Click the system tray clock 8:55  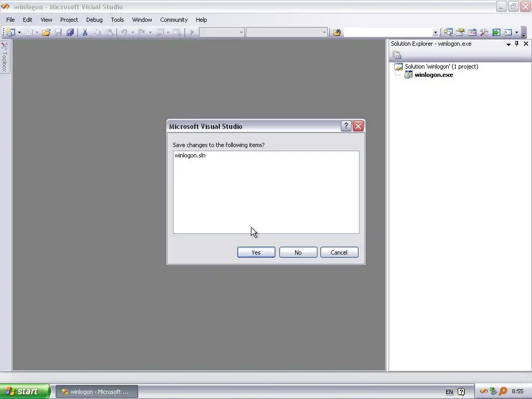pyautogui.click(x=517, y=392)
